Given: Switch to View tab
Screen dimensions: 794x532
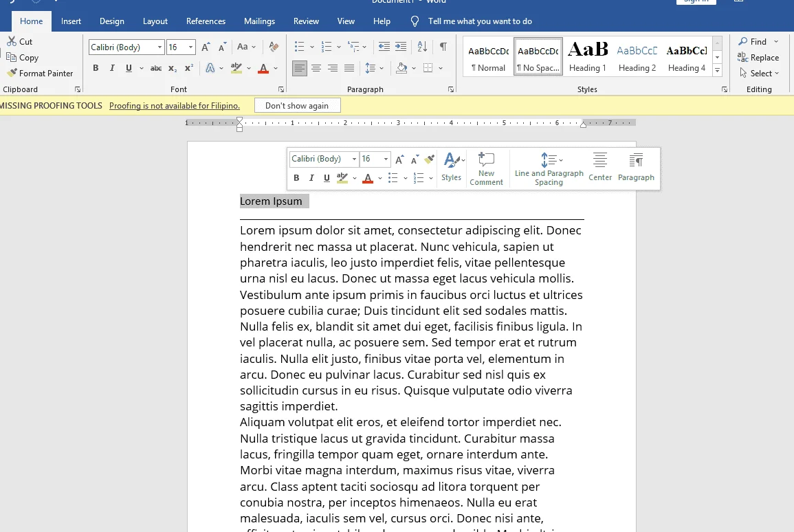Looking at the screenshot, I should coord(346,21).
